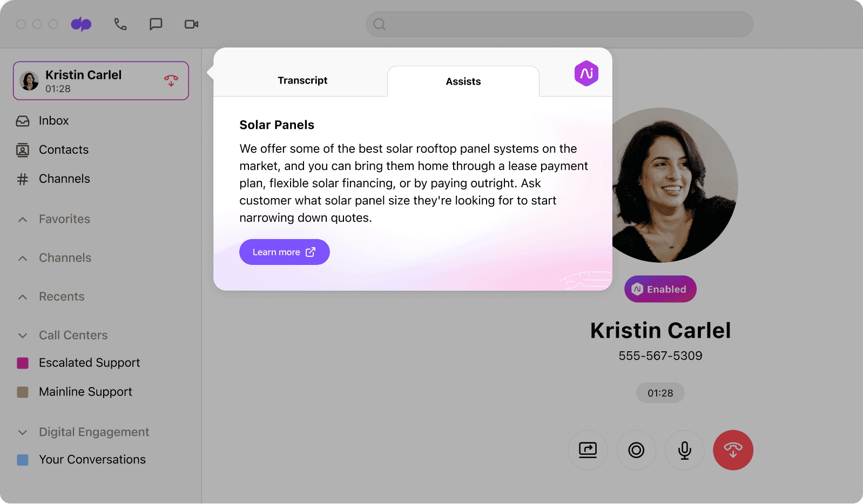Start a video meeting via camera icon
This screenshot has height=504, width=863.
(191, 24)
